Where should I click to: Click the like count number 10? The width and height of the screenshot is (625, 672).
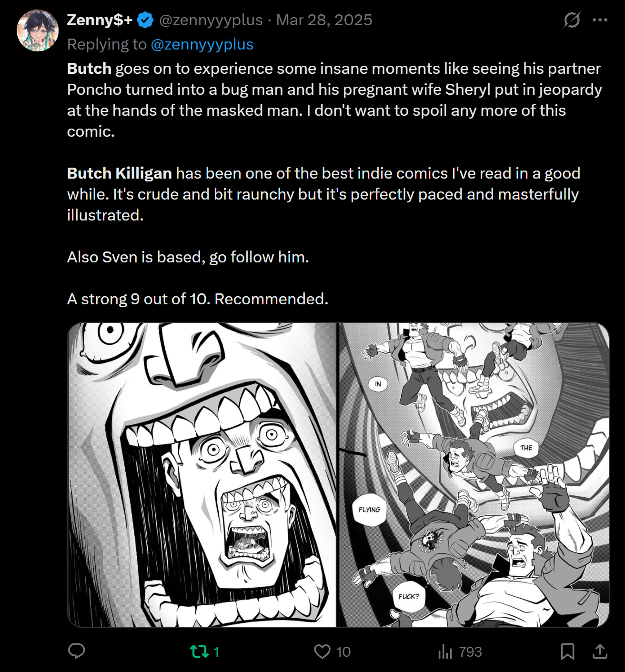[343, 652]
